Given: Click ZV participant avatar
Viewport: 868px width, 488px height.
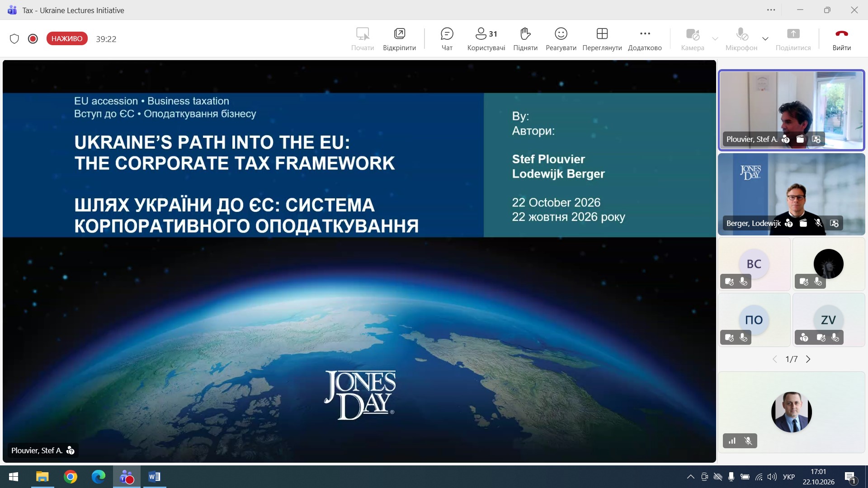Looking at the screenshot, I should click(828, 320).
